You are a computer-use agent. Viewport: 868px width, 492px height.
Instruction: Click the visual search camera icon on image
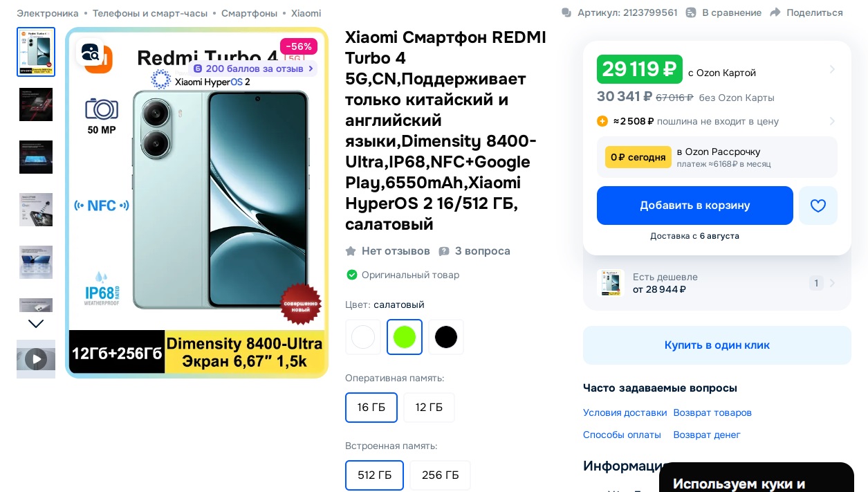coord(90,52)
